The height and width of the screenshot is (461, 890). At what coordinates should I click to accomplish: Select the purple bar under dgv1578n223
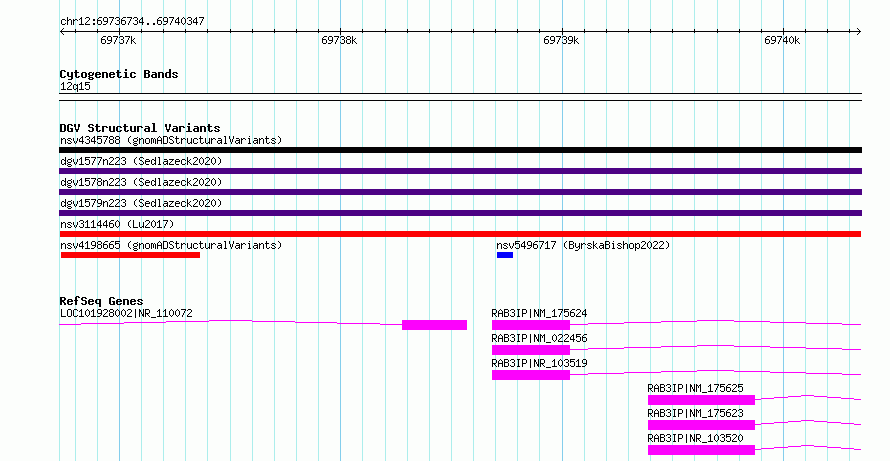(x=460, y=192)
